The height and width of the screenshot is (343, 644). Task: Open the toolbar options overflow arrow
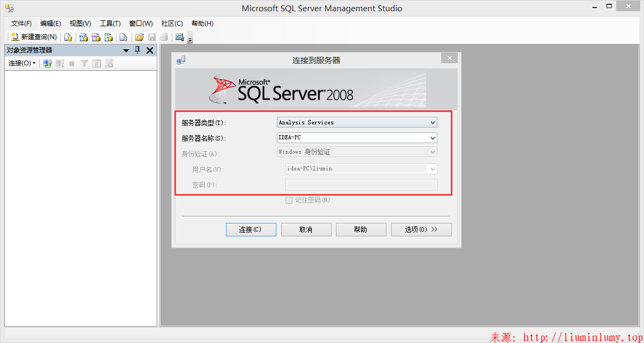pyautogui.click(x=190, y=39)
